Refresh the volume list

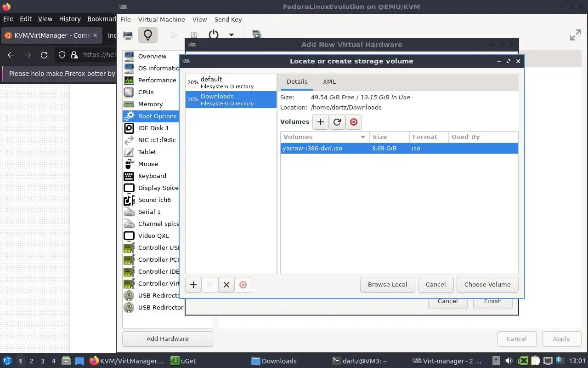click(x=337, y=122)
